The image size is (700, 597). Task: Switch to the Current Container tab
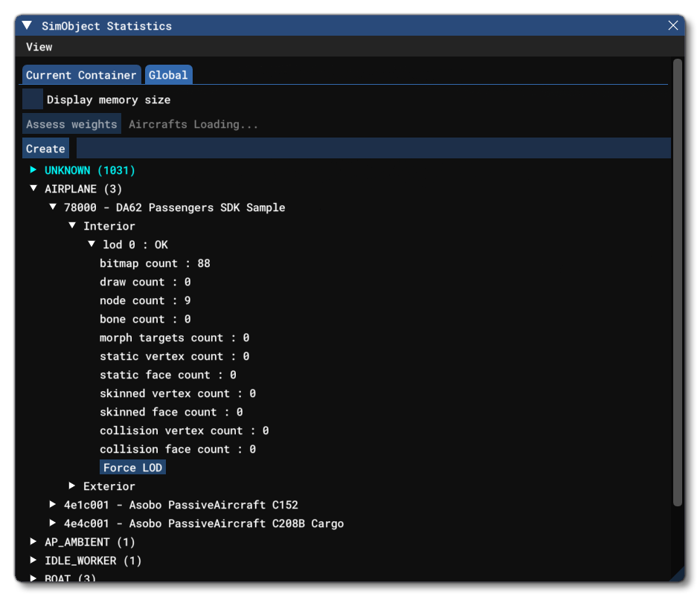[81, 74]
